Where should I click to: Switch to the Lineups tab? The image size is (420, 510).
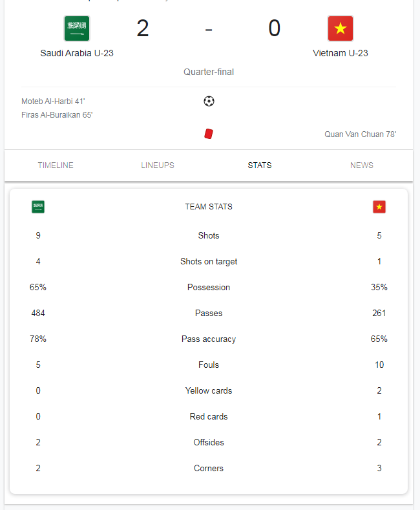pos(158,165)
